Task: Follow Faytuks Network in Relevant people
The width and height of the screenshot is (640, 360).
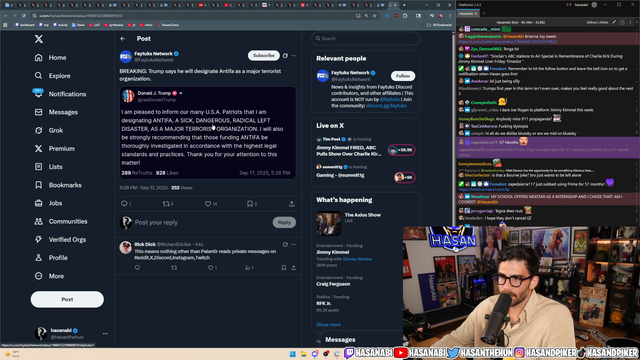Action: point(402,76)
